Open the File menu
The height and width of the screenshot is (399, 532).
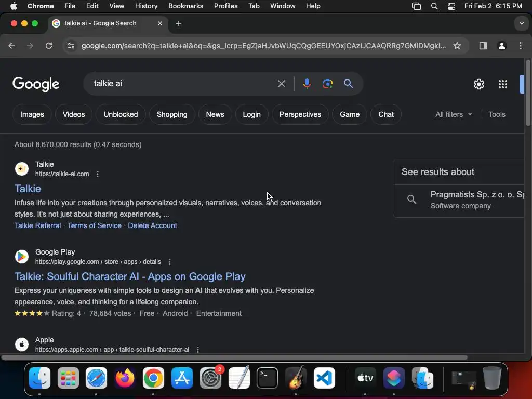pos(70,6)
